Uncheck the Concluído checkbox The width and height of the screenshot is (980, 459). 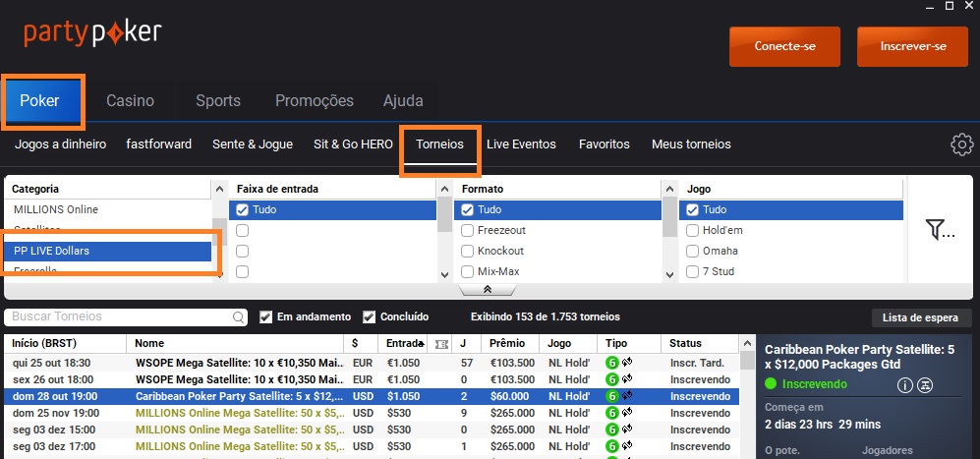[369, 317]
